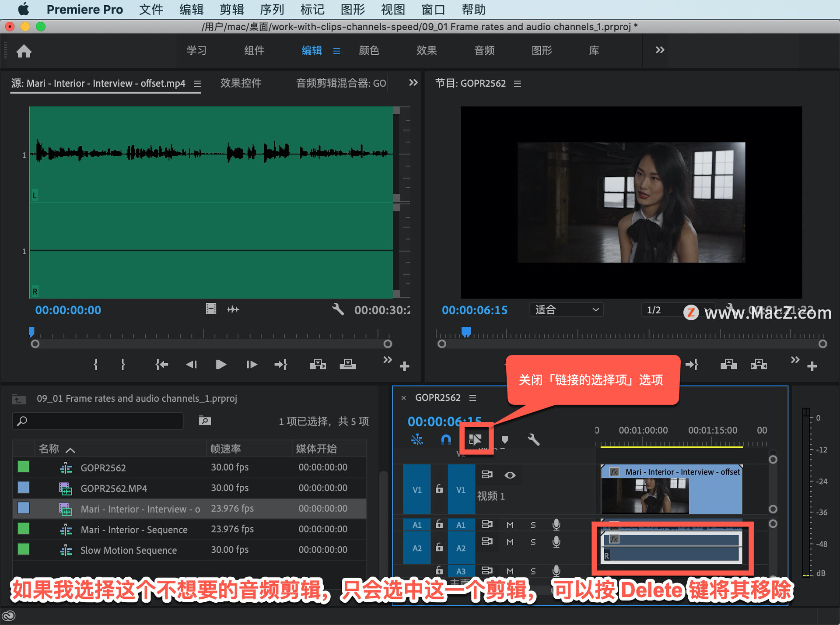Toggle V1 source patch

coord(417,489)
